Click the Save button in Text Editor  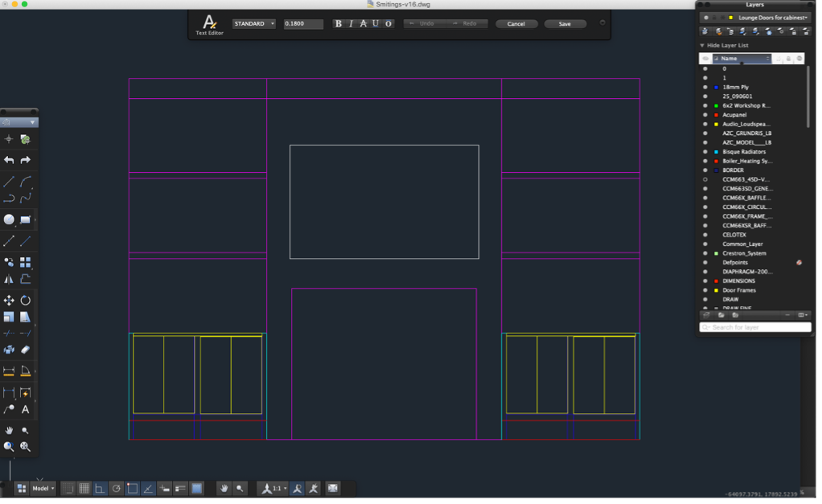[565, 23]
